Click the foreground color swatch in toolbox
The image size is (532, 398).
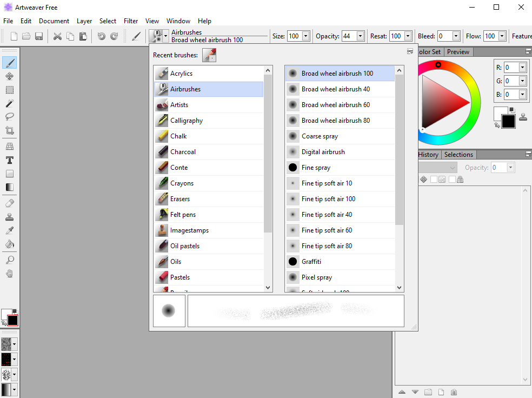point(12,320)
